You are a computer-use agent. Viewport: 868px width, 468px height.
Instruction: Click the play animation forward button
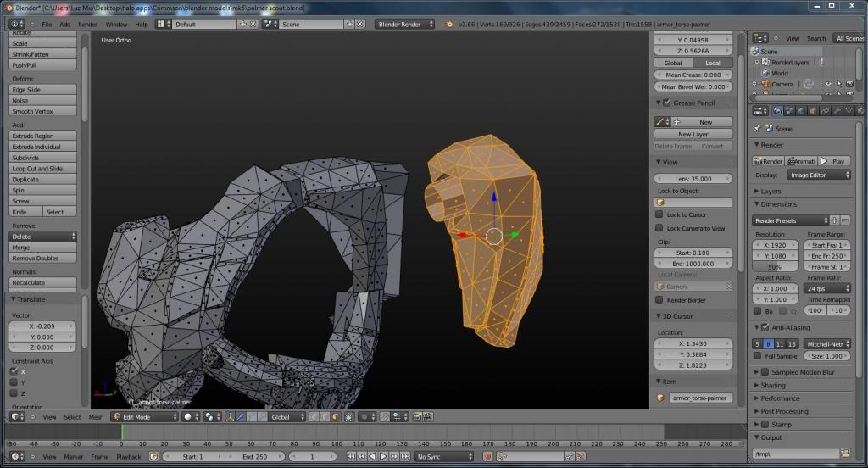(x=382, y=457)
